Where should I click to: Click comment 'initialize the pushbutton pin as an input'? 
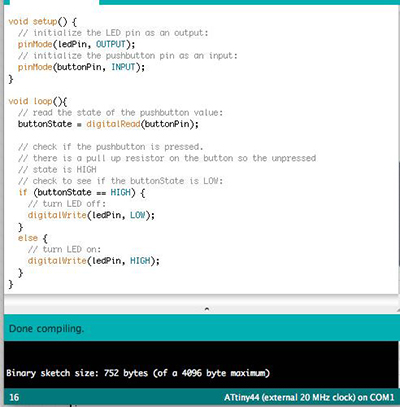[x=128, y=56]
